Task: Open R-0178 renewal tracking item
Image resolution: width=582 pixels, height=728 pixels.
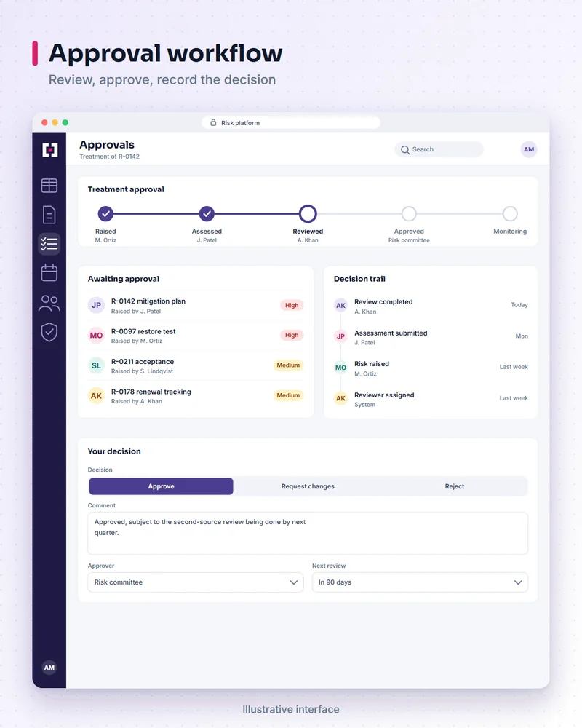Action: [196, 396]
